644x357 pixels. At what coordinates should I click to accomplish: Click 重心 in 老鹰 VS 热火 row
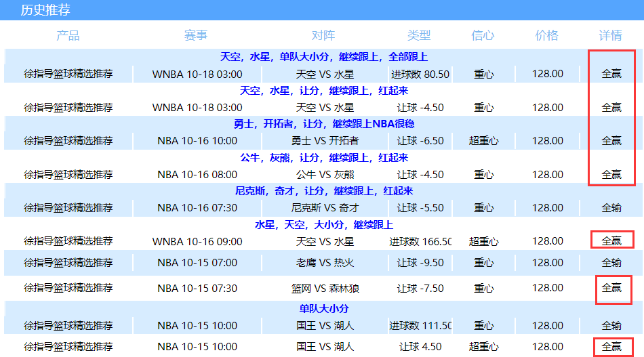484,263
